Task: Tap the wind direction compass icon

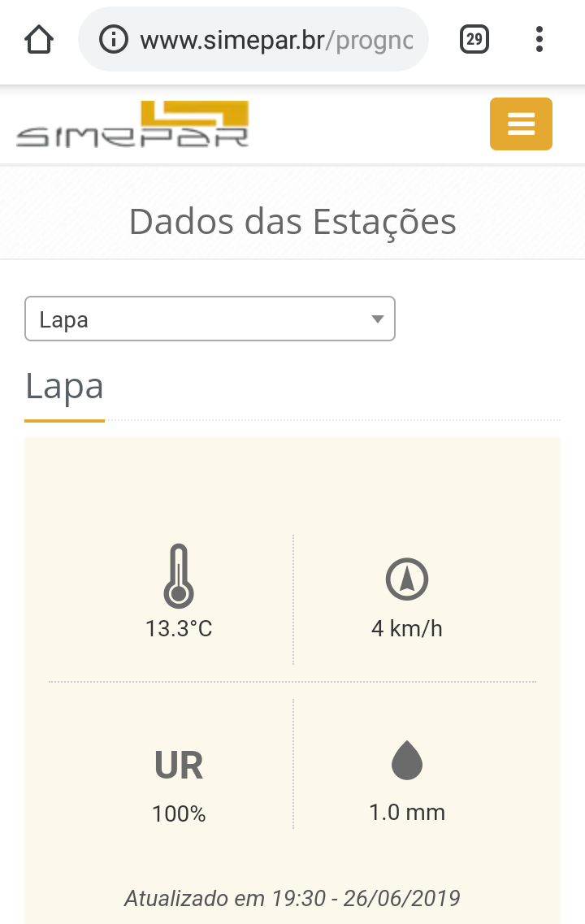Action: pos(407,579)
